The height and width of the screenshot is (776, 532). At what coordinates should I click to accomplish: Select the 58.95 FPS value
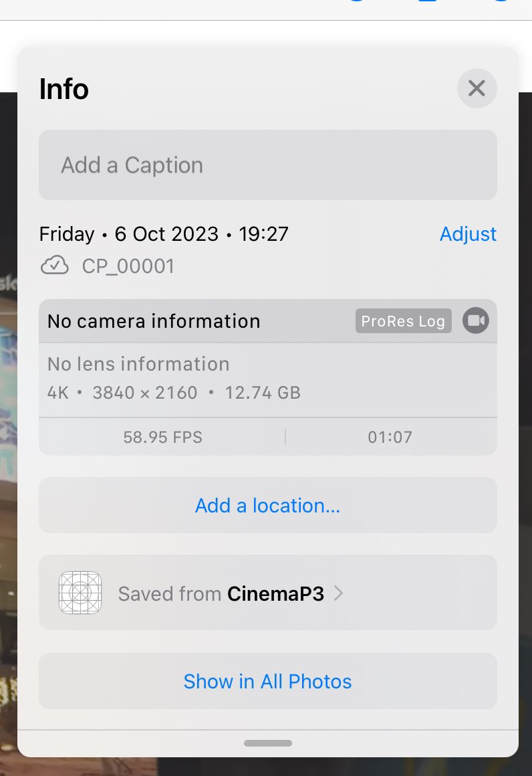click(162, 437)
